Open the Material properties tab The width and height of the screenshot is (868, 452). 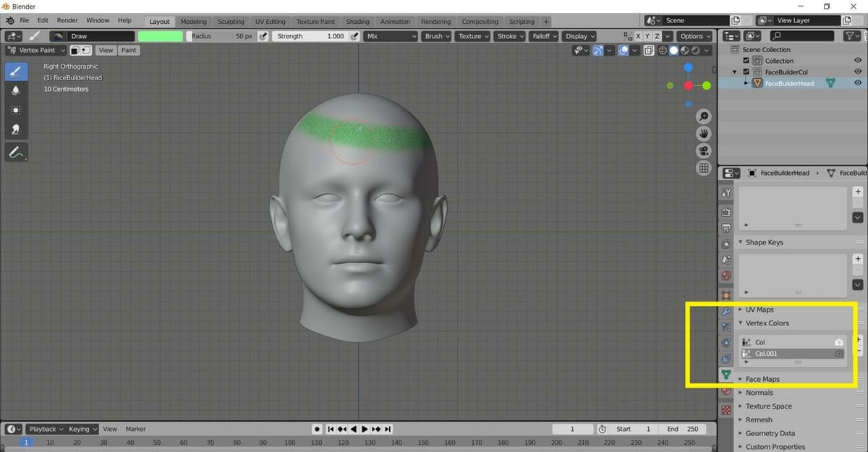(726, 391)
